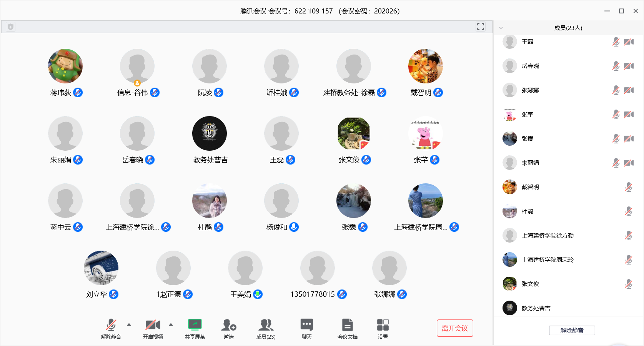Toggle unmute microphone in bottom toolbar
Image resolution: width=644 pixels, height=346 pixels.
[x=111, y=325]
